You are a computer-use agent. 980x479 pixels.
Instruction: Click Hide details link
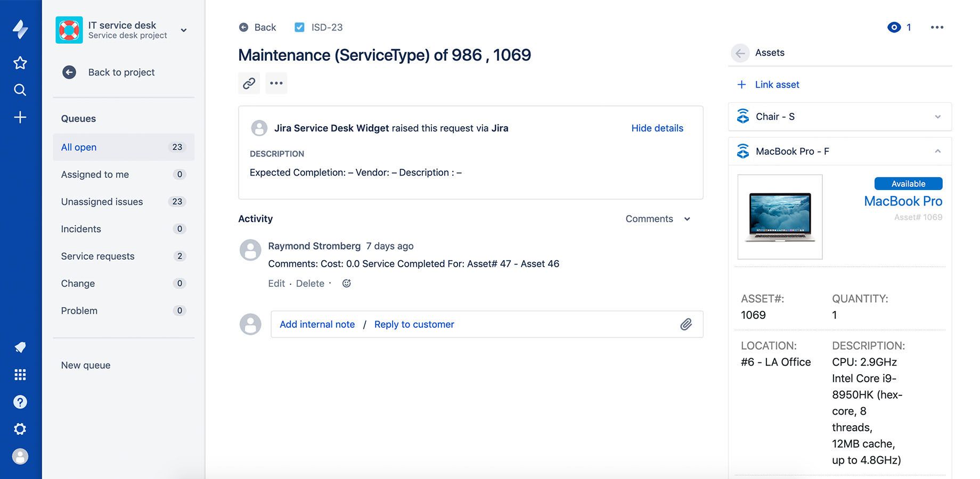click(x=657, y=128)
